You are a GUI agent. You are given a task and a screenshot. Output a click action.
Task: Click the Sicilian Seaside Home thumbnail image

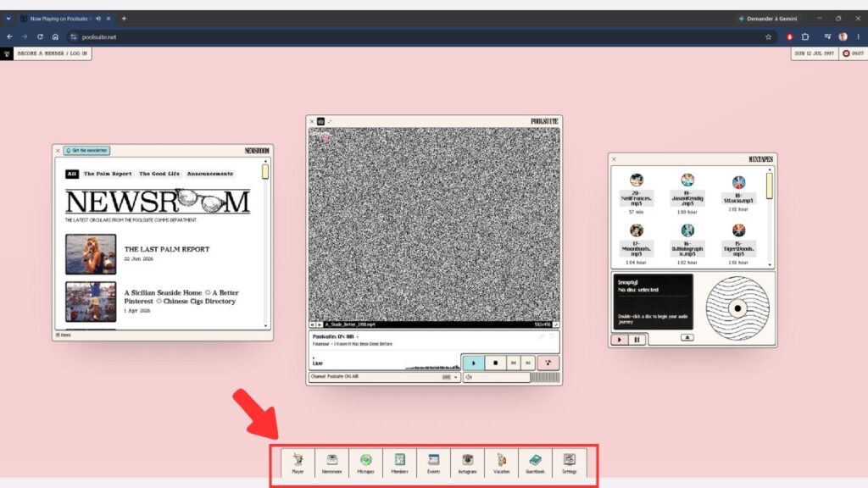coord(91,302)
